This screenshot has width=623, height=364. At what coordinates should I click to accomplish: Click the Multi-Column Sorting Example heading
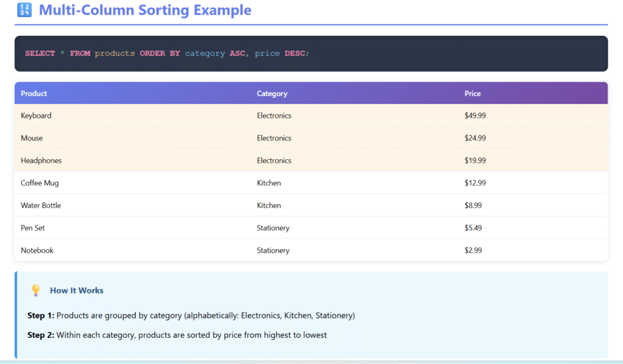tap(145, 10)
